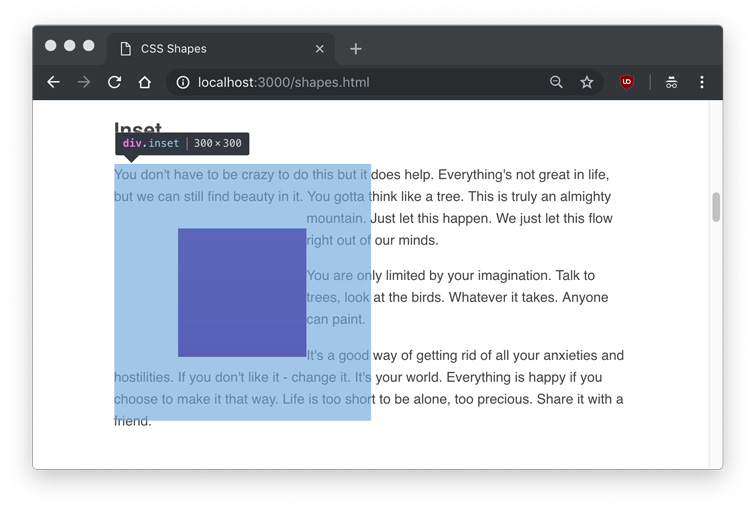Open the zoom level indicator
Screen dimensions: 755x509
[556, 82]
